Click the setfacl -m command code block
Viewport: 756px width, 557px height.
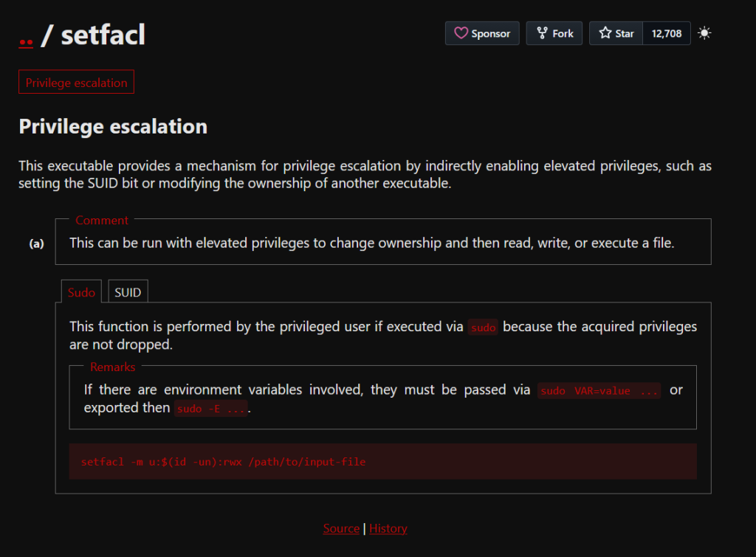click(382, 462)
